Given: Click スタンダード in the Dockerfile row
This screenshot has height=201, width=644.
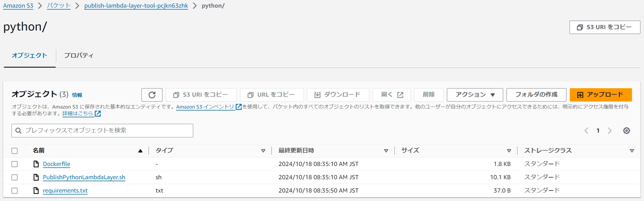Looking at the screenshot, I should [542, 164].
